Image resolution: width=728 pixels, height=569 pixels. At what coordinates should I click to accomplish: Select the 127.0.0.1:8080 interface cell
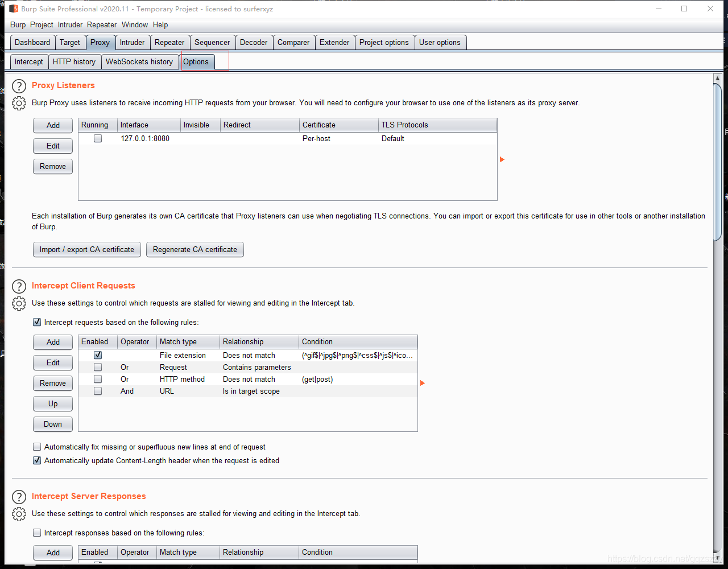tap(148, 138)
